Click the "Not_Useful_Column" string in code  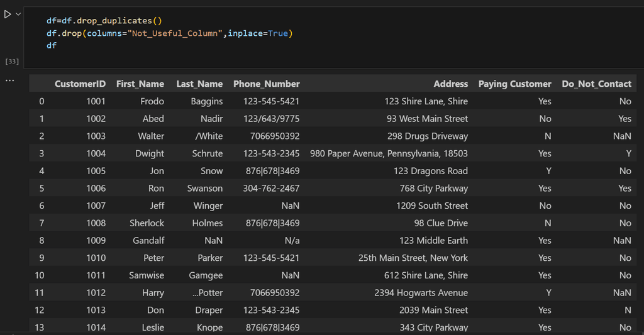pos(175,33)
